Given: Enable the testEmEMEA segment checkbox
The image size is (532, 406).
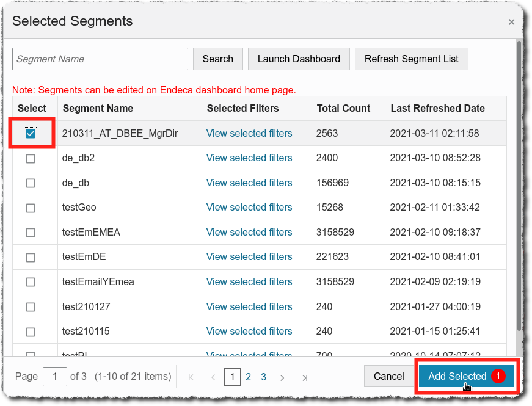Looking at the screenshot, I should [31, 233].
